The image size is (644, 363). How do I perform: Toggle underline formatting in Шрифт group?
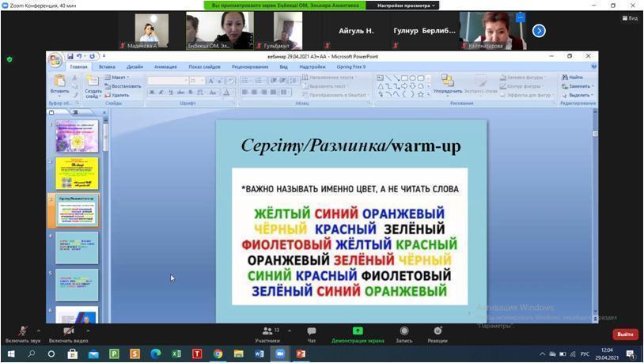[x=171, y=93]
